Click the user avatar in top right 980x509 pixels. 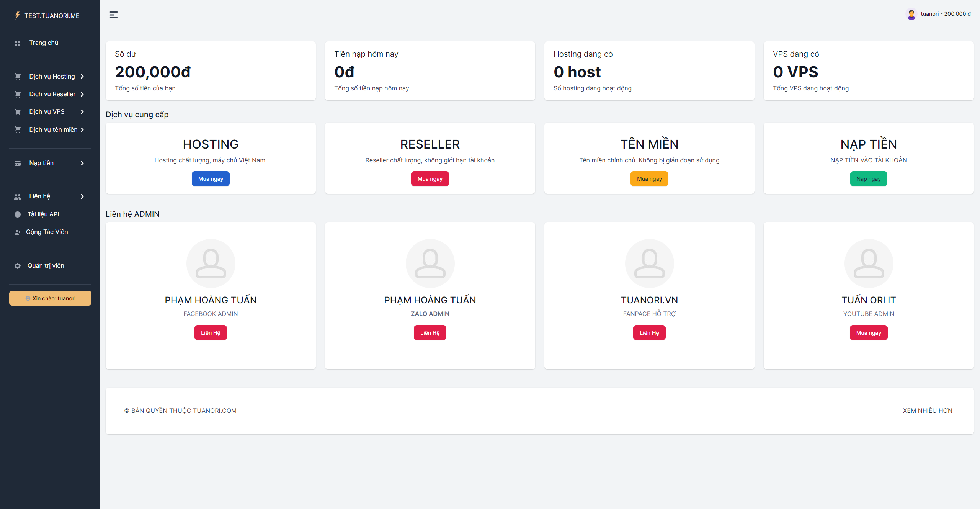tap(911, 14)
